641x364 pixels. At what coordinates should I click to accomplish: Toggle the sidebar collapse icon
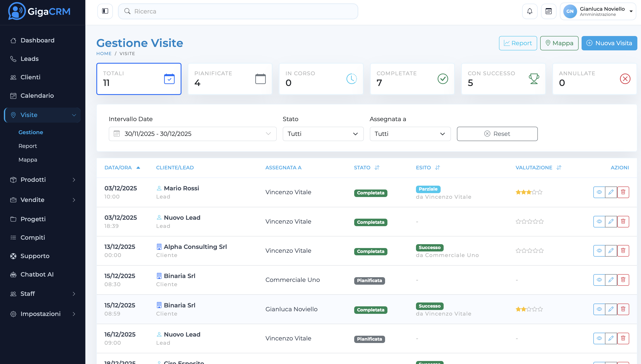105,11
